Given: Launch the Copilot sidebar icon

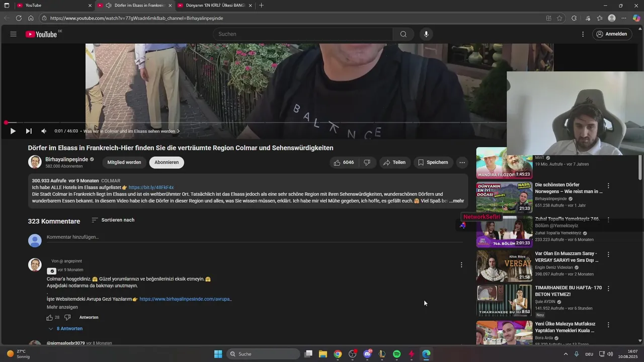Looking at the screenshot, I should [636, 18].
